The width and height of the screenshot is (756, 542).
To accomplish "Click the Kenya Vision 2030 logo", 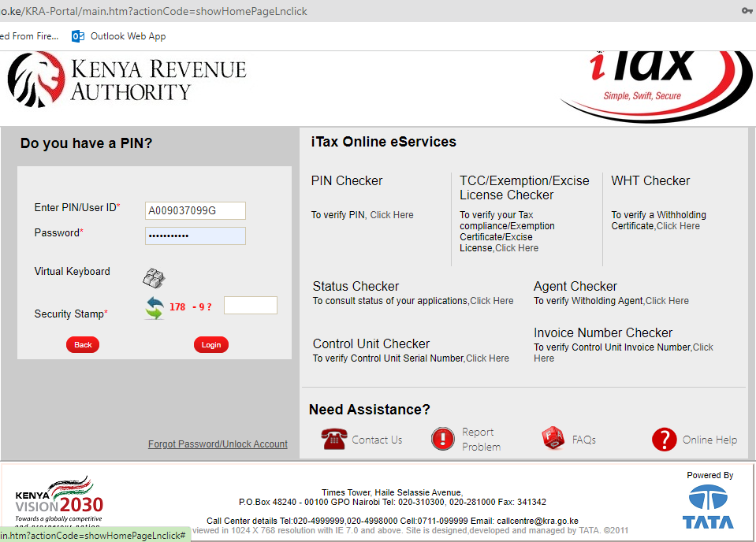I will [x=58, y=499].
